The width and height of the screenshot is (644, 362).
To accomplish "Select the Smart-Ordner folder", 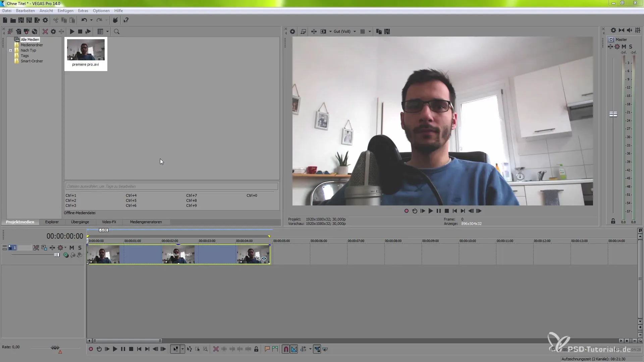I will 32,61.
